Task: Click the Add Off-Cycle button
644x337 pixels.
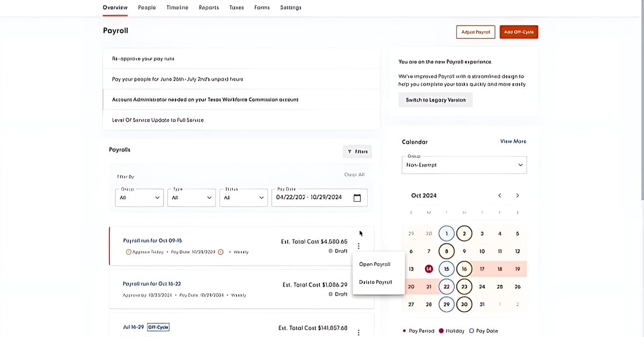Action: coord(518,32)
